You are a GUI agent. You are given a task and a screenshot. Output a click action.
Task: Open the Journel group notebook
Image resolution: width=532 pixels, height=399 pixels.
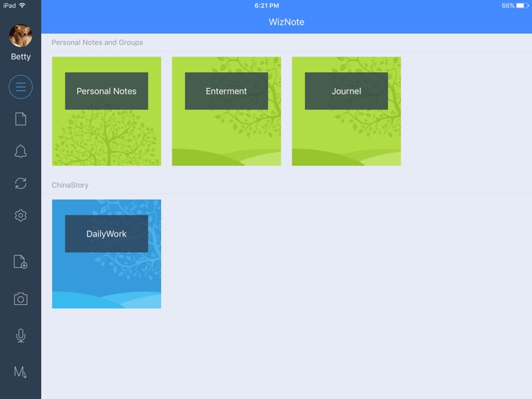346,111
